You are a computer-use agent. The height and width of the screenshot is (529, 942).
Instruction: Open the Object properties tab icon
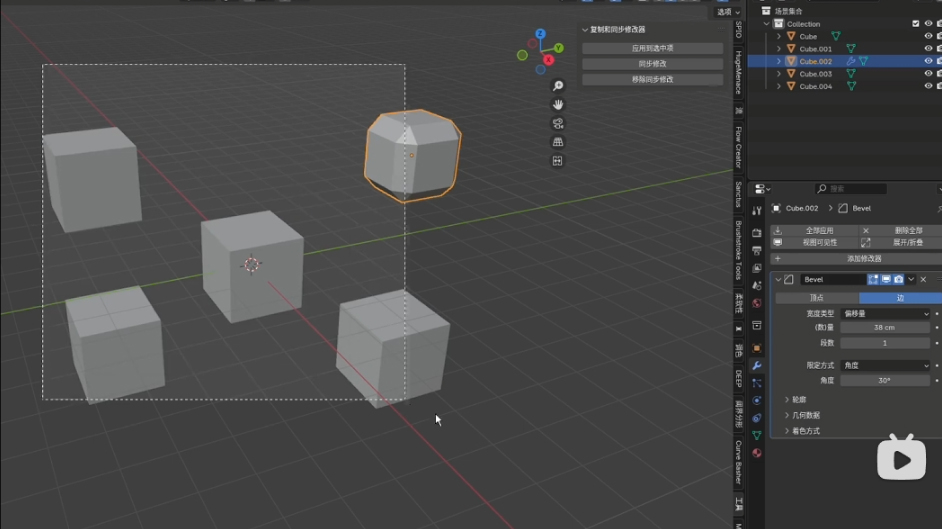[x=756, y=348]
